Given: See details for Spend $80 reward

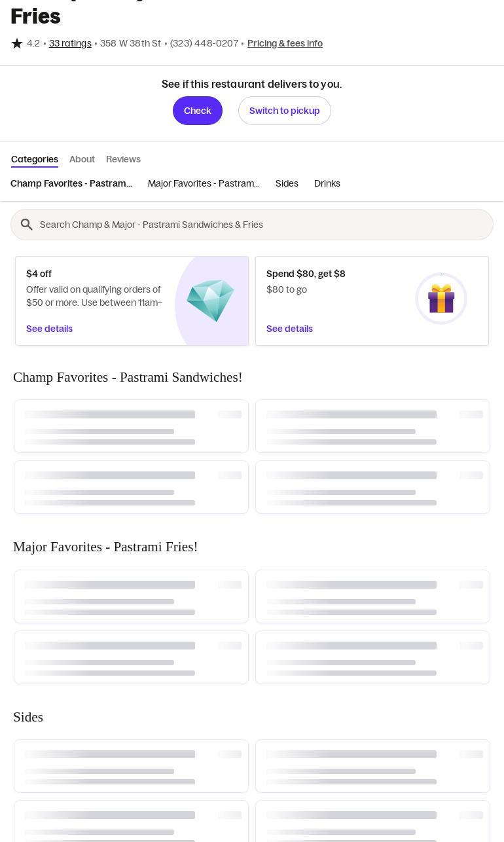Looking at the screenshot, I should point(289,329).
